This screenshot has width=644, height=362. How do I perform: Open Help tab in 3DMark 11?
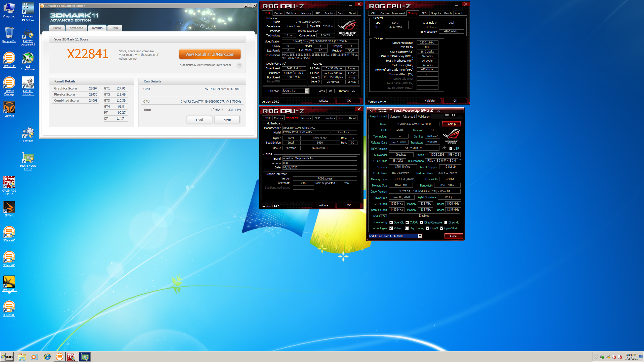click(x=115, y=28)
